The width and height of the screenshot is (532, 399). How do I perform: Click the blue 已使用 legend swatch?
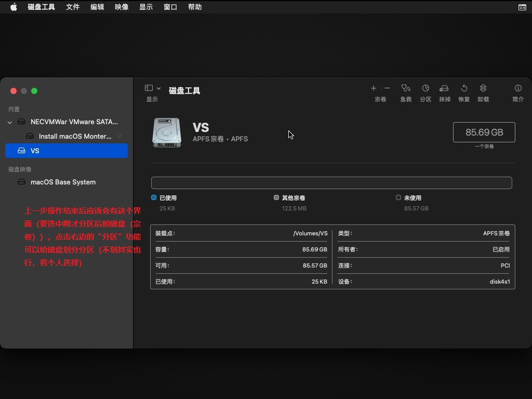154,197
